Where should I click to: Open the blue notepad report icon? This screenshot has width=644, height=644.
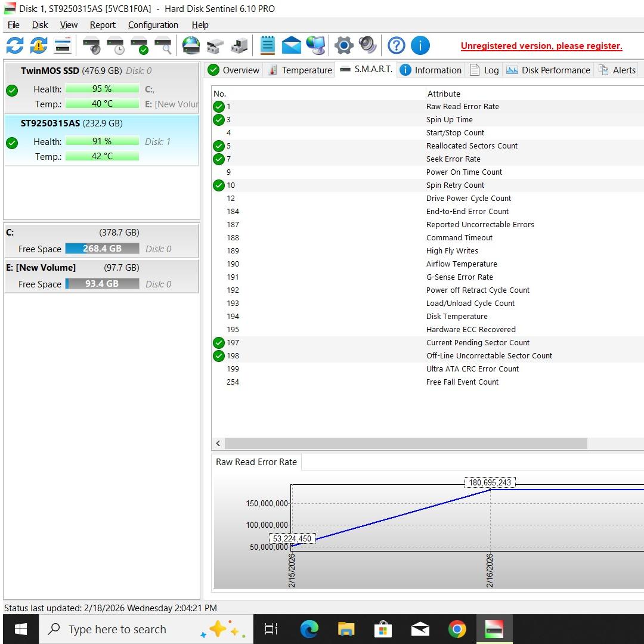point(268,45)
